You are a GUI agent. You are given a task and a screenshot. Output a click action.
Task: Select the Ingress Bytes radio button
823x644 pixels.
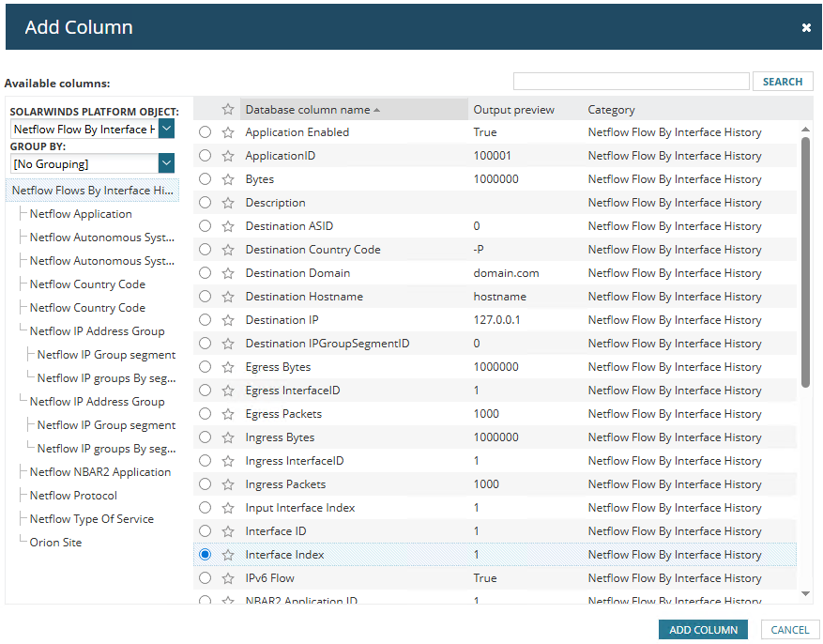pos(206,437)
